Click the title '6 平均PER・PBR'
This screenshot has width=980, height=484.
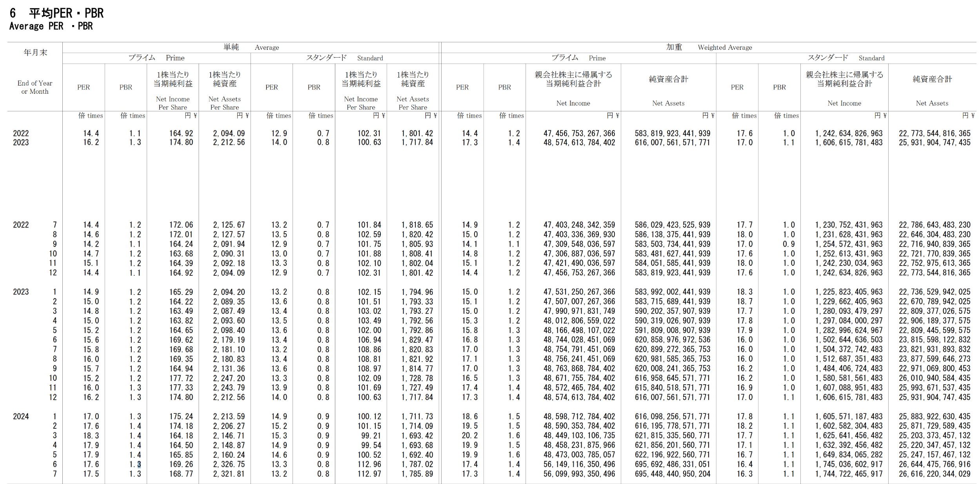(x=57, y=13)
